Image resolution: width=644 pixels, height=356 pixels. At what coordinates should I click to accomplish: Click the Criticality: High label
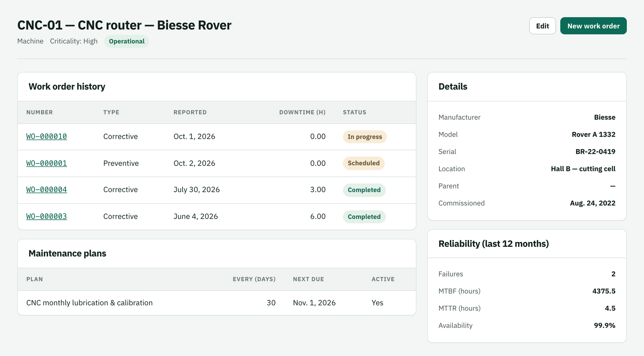(74, 41)
